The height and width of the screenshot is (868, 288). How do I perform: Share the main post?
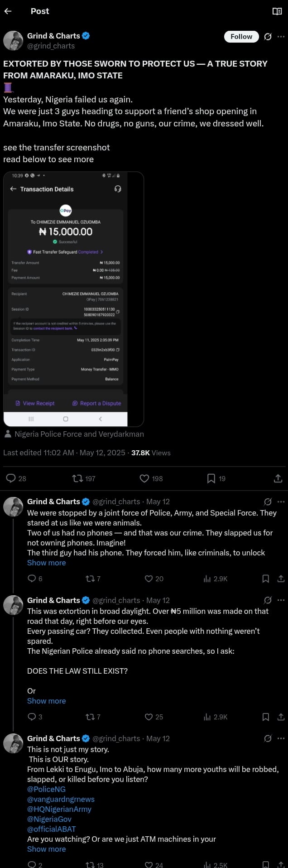click(278, 478)
